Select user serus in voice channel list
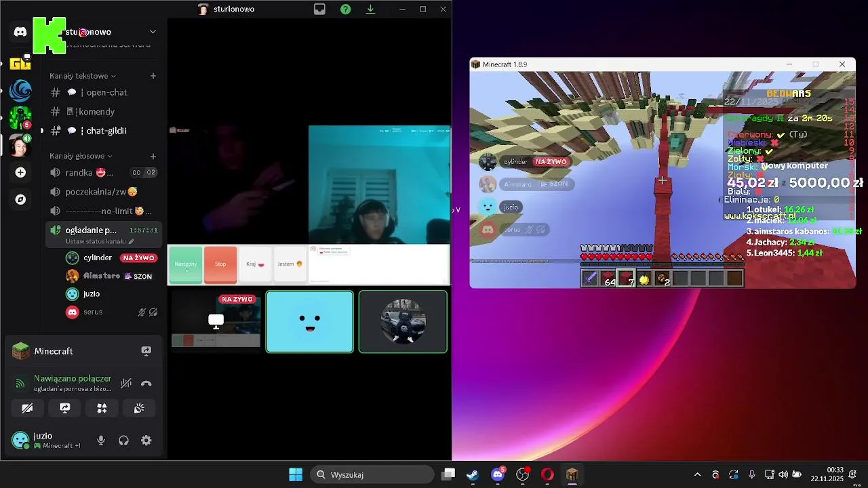 (111, 312)
